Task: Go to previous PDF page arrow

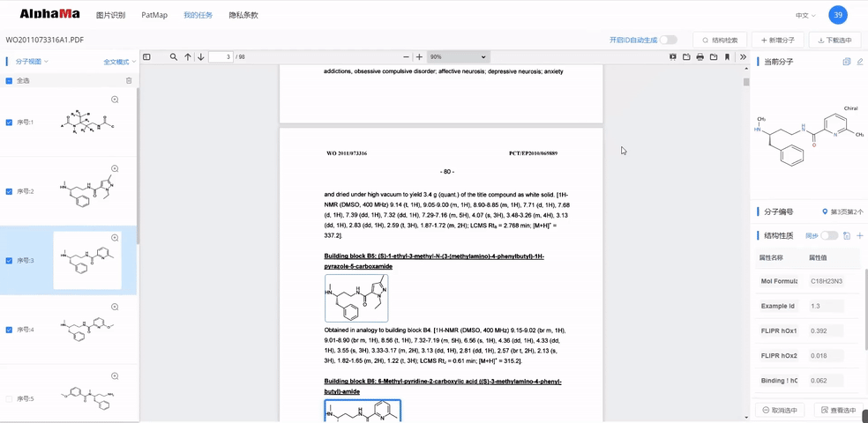Action: pyautogui.click(x=188, y=57)
